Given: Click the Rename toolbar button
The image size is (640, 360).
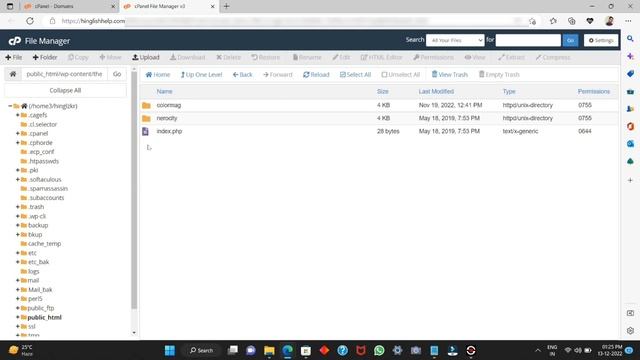Looking at the screenshot, I should tap(307, 58).
